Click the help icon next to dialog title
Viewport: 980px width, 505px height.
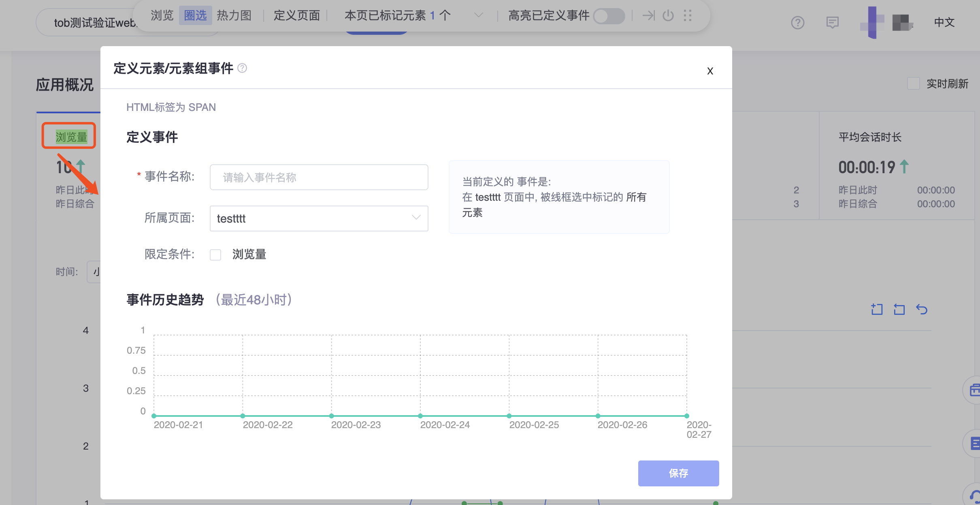(x=242, y=68)
